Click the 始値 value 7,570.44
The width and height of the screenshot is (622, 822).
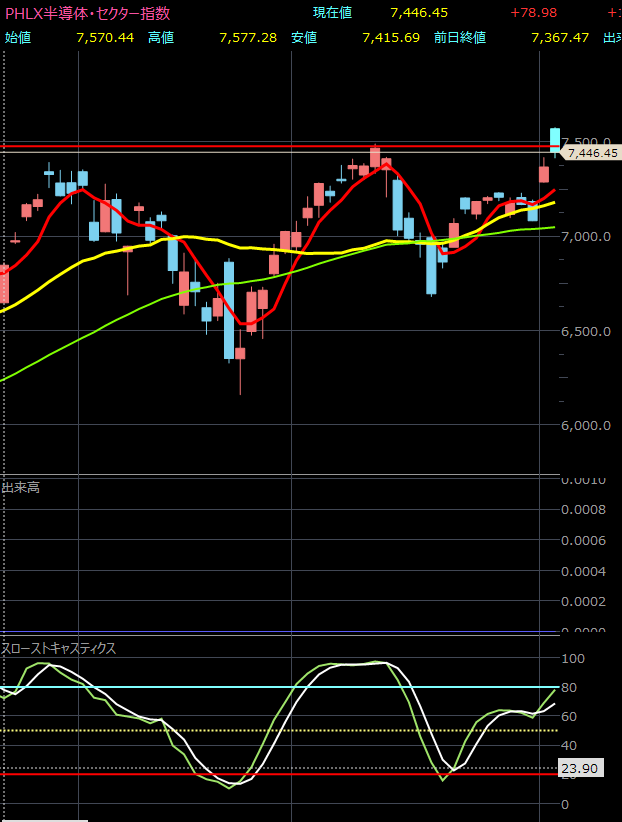pyautogui.click(x=105, y=37)
